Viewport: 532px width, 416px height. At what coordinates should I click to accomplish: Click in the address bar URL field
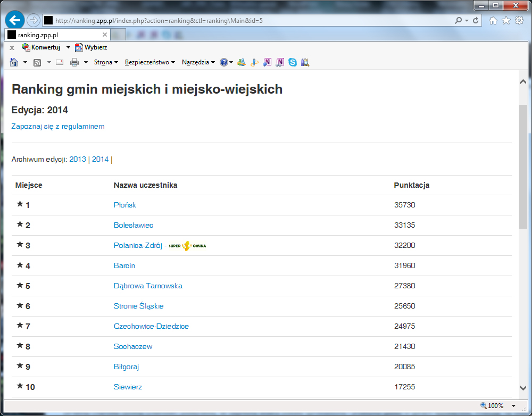[213, 20]
